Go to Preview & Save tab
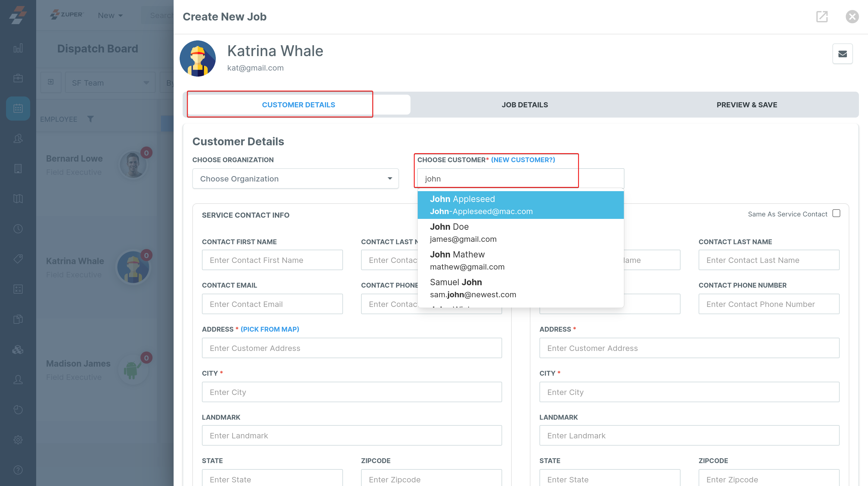Viewport: 868px width, 486px height. coord(746,105)
